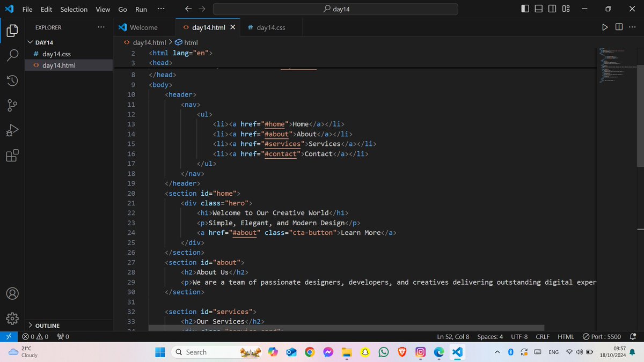Switch to the day14.css tab
Screen dimensions: 644x362
pyautogui.click(x=270, y=27)
